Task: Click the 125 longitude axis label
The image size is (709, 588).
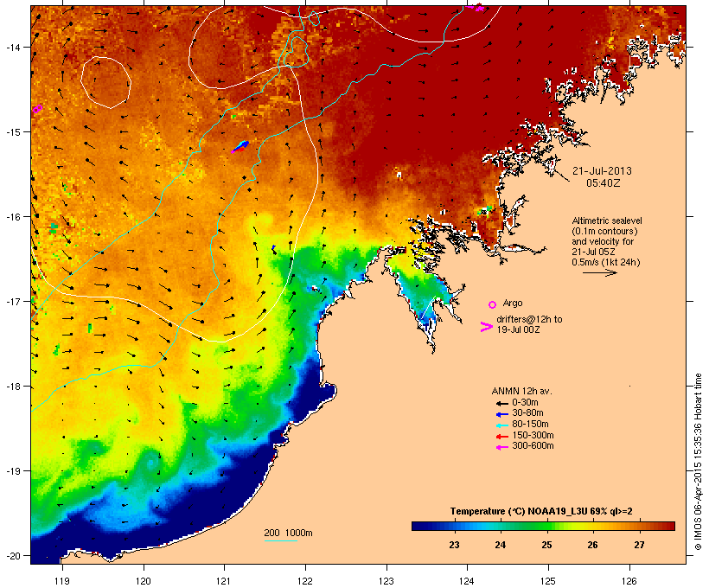Action: tap(548, 581)
